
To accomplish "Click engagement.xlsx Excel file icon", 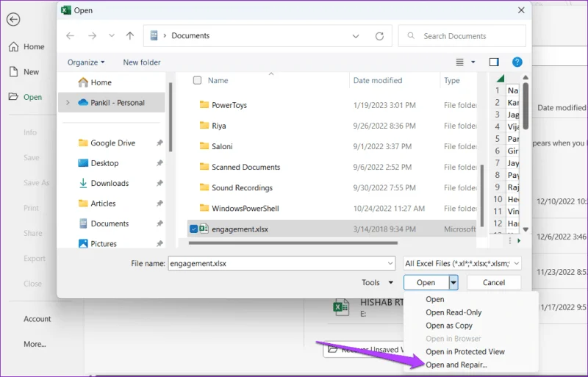I will [204, 229].
